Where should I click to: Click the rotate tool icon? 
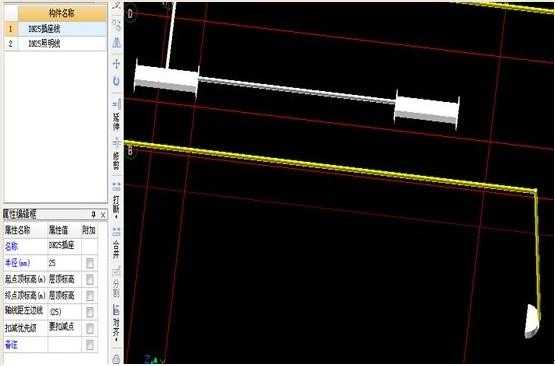point(116,81)
